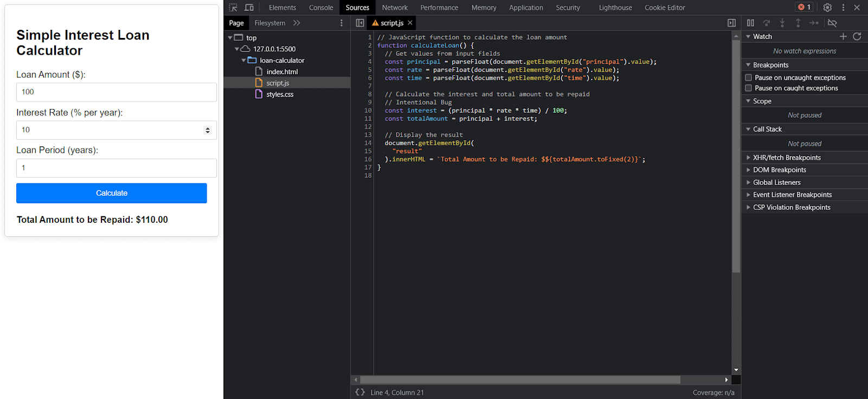Switch to the Memory tab
This screenshot has height=399, width=868.
point(484,8)
